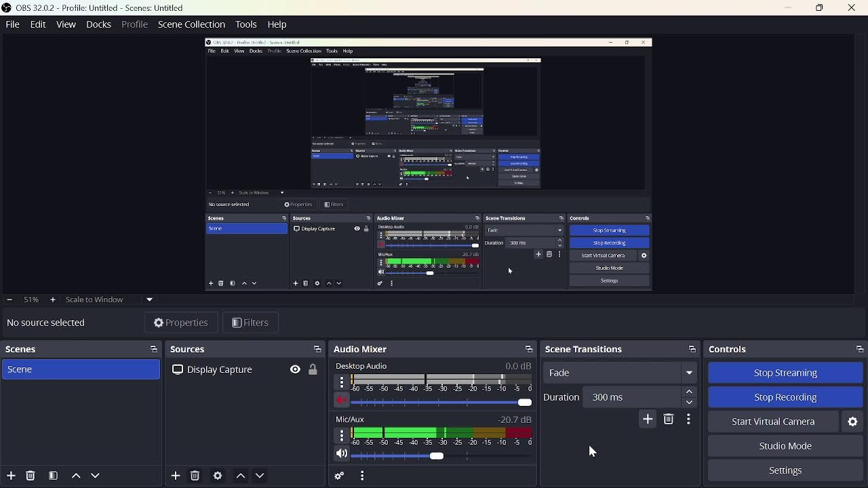The image size is (868, 488).
Task: Open the Help menu
Action: [277, 24]
